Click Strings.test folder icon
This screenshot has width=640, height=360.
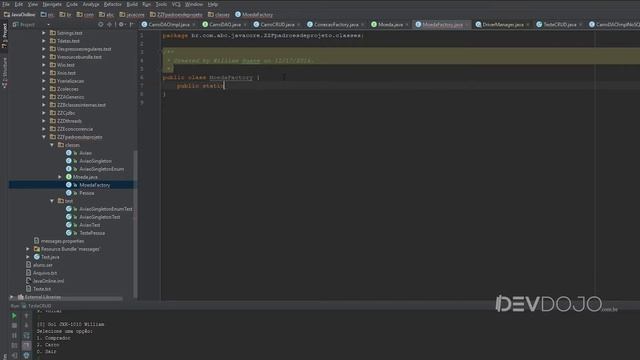(x=53, y=33)
